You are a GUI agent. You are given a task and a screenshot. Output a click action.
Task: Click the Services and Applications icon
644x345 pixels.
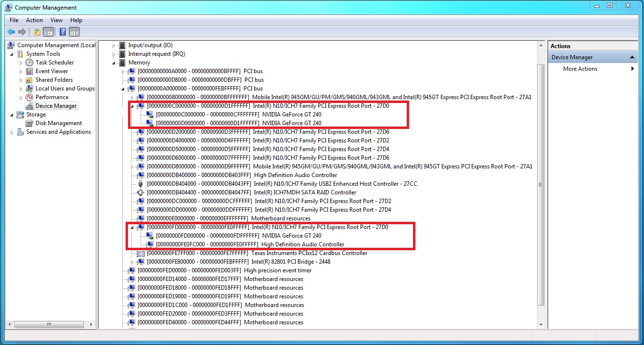coord(20,132)
